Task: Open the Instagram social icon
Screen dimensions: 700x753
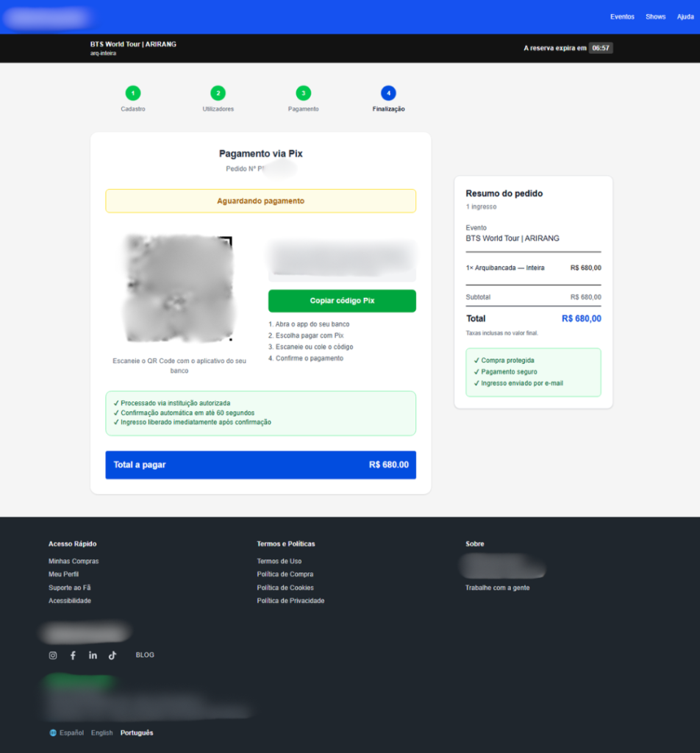Action: pos(53,655)
